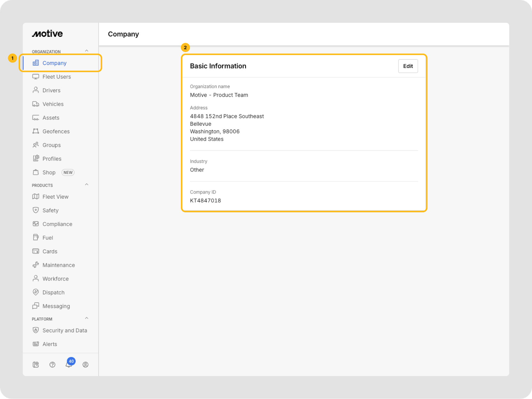Click the Geofences polygon icon

point(36,131)
